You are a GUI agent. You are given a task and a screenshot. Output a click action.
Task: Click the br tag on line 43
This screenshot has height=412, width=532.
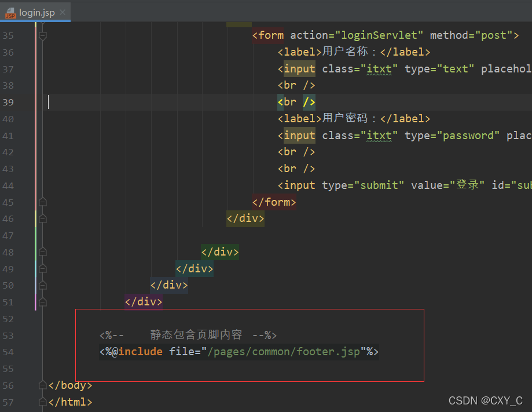[296, 168]
